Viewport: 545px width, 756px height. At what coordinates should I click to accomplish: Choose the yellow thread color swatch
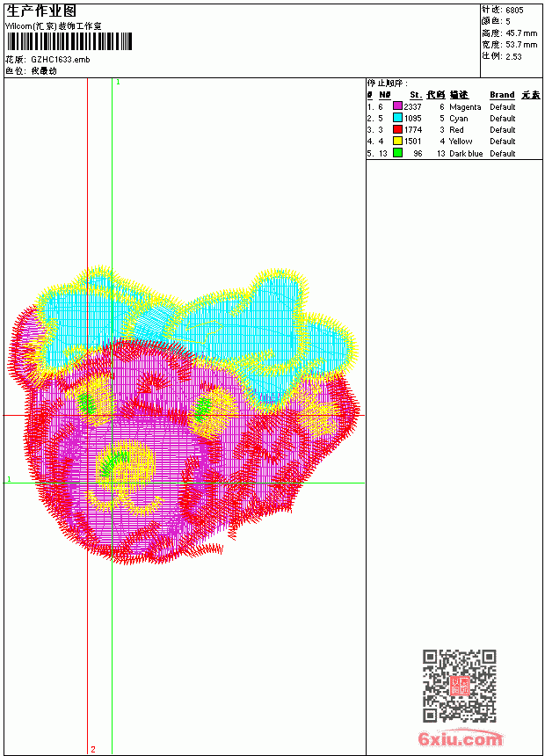(x=397, y=141)
